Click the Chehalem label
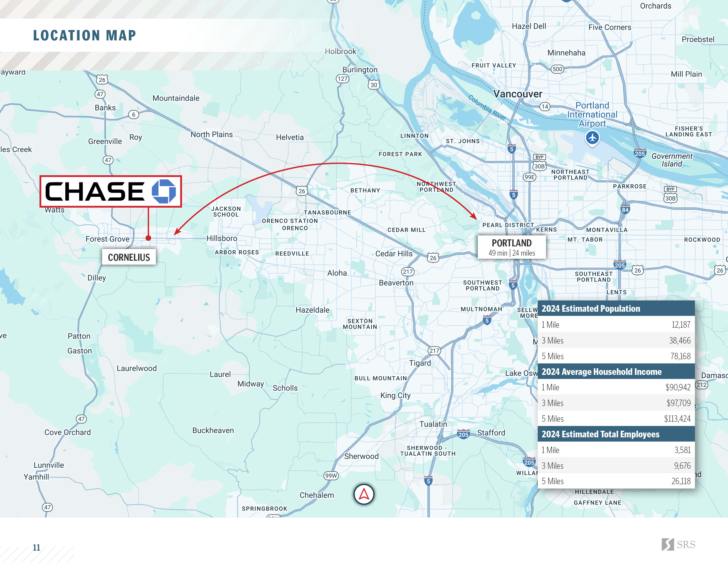This screenshot has height=563, width=728. [x=317, y=495]
